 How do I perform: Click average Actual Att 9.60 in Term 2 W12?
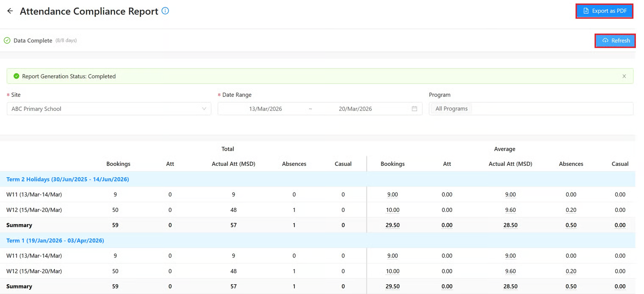(x=510, y=210)
